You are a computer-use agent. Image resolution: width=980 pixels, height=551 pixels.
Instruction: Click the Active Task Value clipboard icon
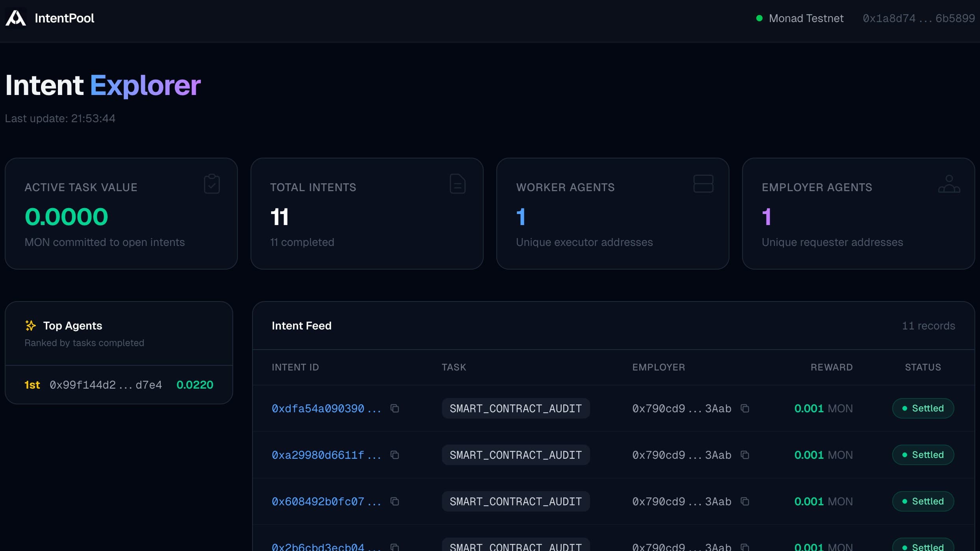click(x=212, y=184)
